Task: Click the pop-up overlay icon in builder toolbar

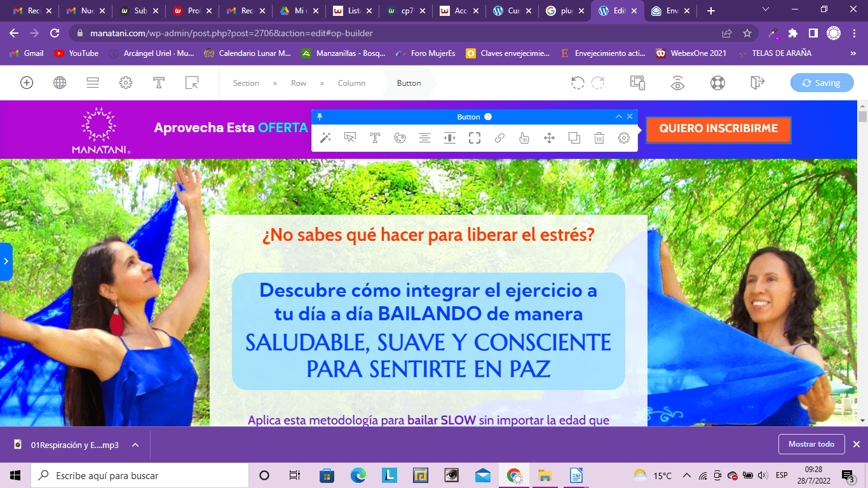Action: 192,83
